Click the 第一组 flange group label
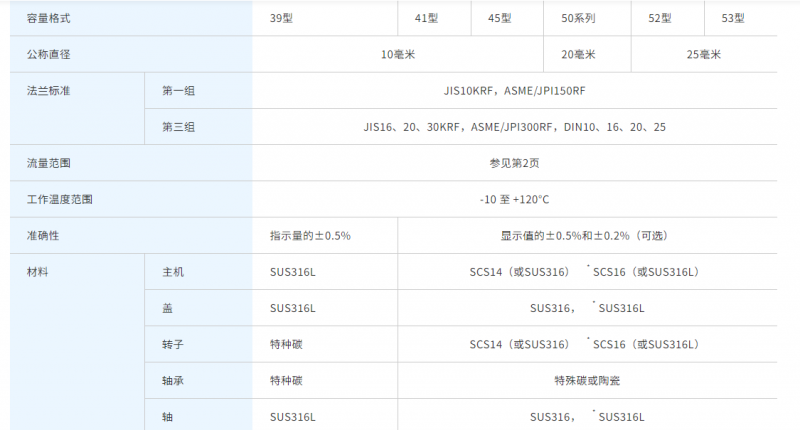 [x=178, y=91]
